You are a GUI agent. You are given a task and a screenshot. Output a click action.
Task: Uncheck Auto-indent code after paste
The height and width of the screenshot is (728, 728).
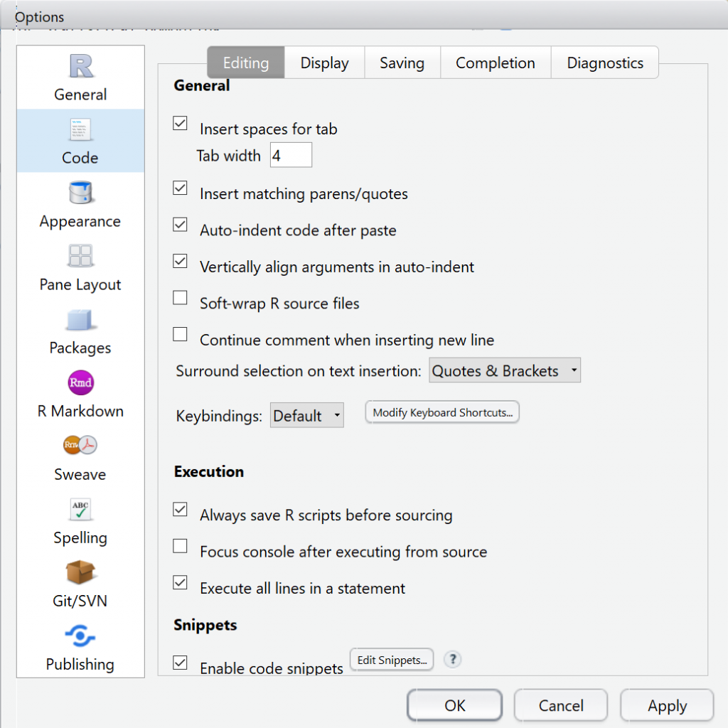point(180,225)
